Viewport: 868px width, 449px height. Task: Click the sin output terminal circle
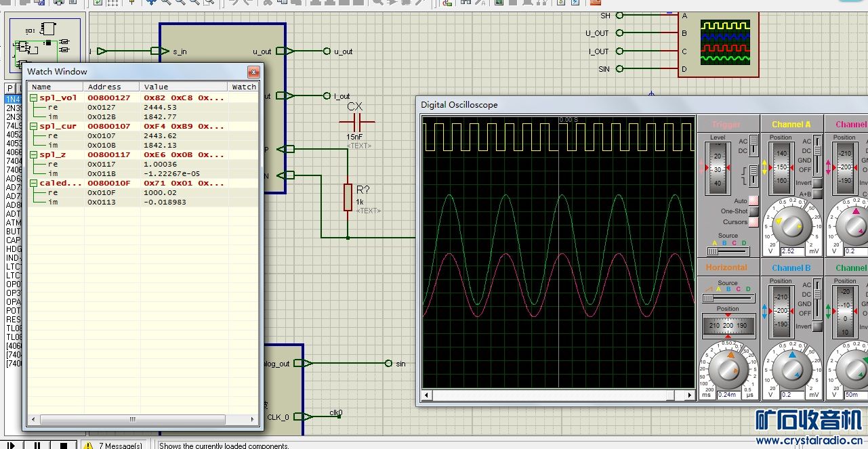click(x=388, y=363)
